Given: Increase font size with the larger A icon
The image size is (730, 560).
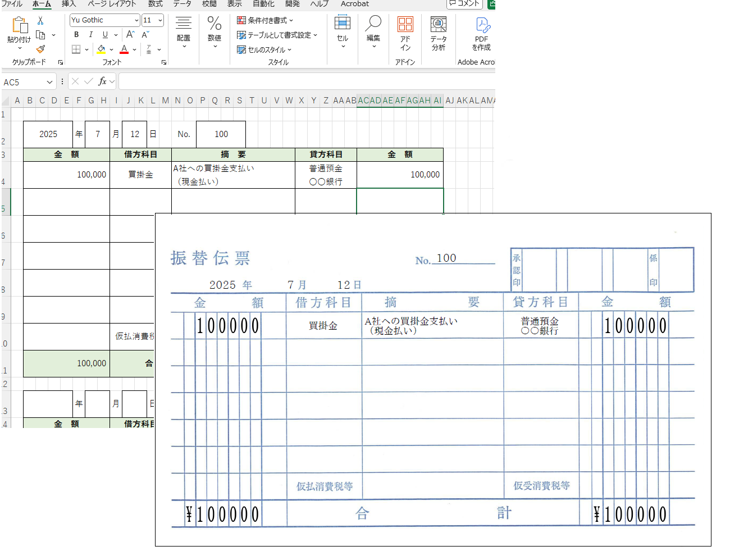Looking at the screenshot, I should point(130,35).
